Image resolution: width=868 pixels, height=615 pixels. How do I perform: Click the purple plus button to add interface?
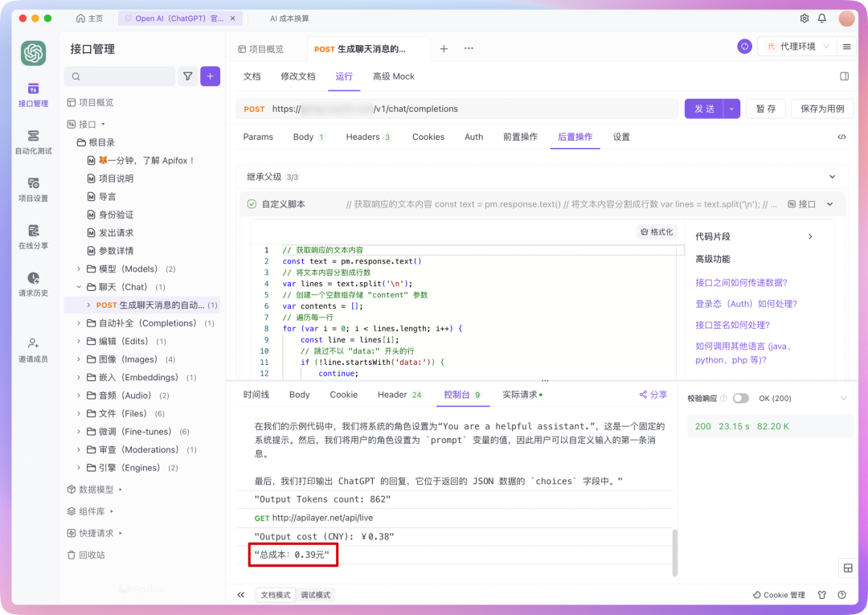[210, 76]
